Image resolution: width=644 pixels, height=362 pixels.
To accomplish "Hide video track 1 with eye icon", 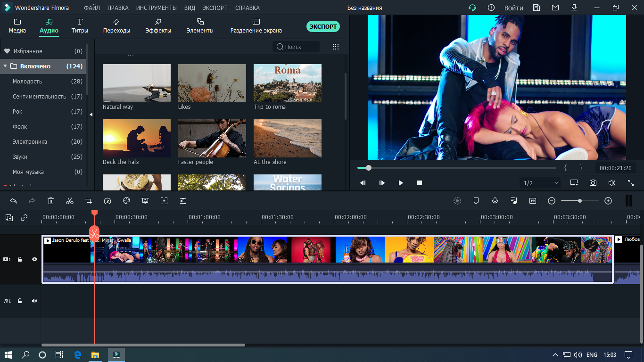I will tap(34, 259).
